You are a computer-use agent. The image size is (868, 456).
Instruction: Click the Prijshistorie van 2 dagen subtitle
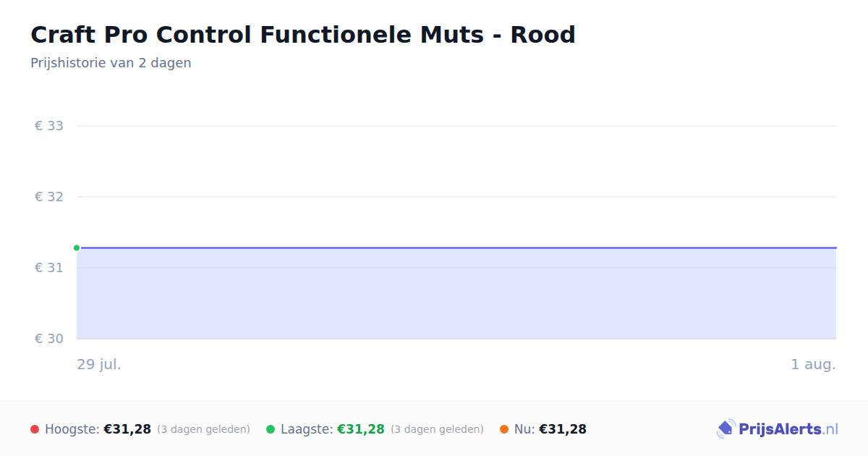click(x=111, y=63)
